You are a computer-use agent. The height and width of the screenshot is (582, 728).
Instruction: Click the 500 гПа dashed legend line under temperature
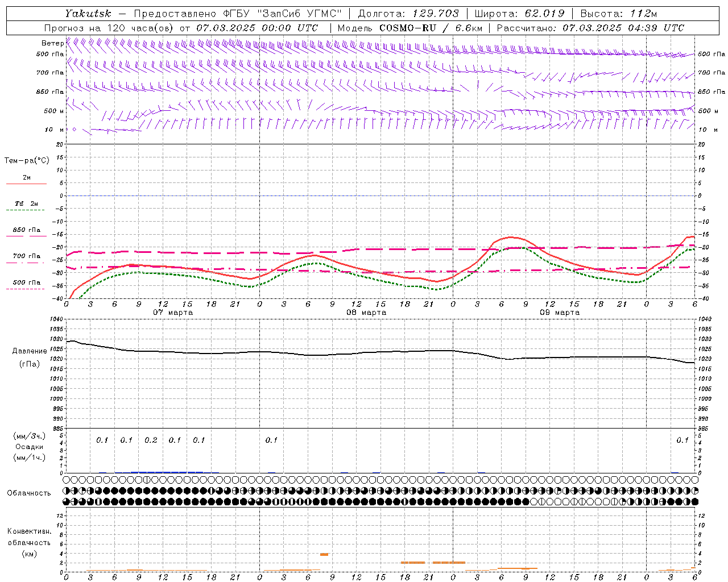coord(25,289)
